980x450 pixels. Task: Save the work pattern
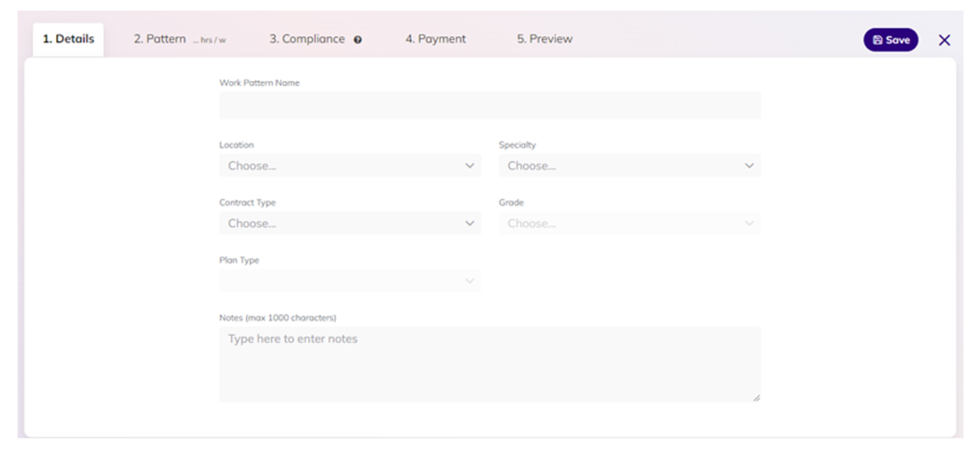pyautogui.click(x=890, y=40)
